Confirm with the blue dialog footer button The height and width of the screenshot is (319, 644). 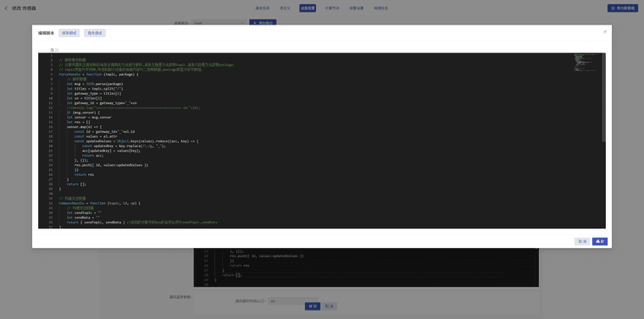600,241
